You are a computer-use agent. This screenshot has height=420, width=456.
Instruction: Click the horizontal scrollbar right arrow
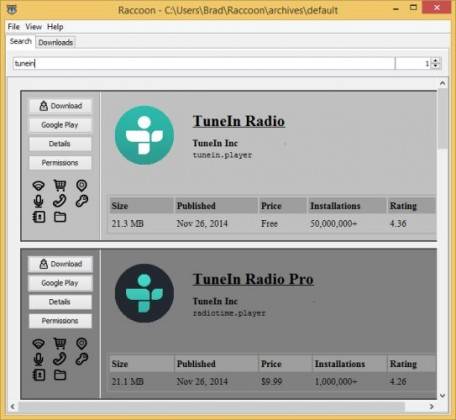pos(432,406)
